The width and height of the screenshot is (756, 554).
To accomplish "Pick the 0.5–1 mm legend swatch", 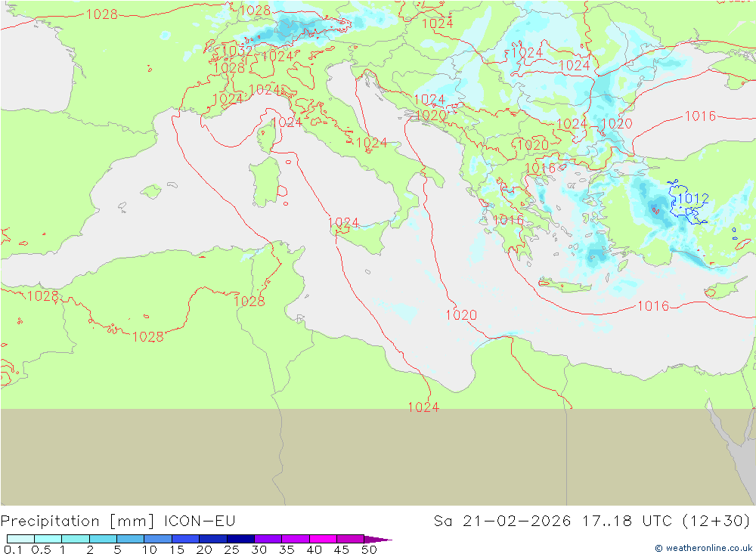I will (x=48, y=539).
